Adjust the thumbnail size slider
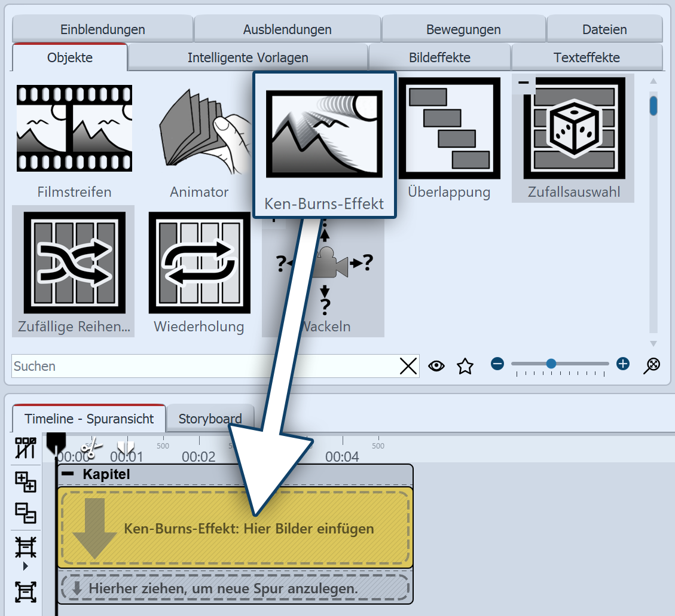 click(551, 363)
